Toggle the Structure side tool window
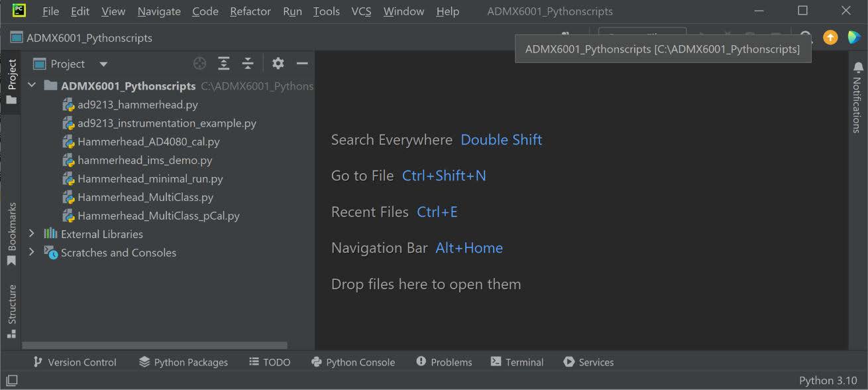The height and width of the screenshot is (390, 868). pyautogui.click(x=11, y=310)
